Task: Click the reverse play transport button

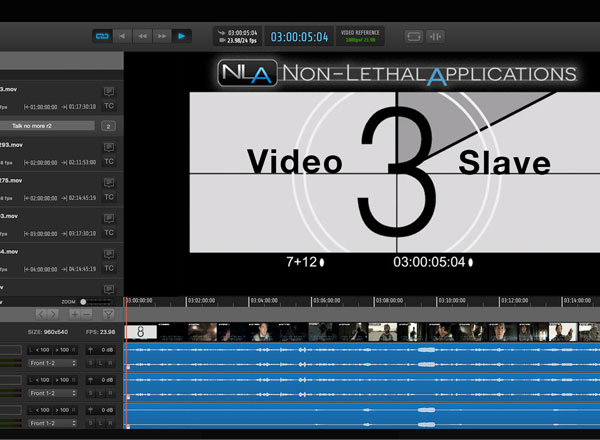Action: point(123,36)
